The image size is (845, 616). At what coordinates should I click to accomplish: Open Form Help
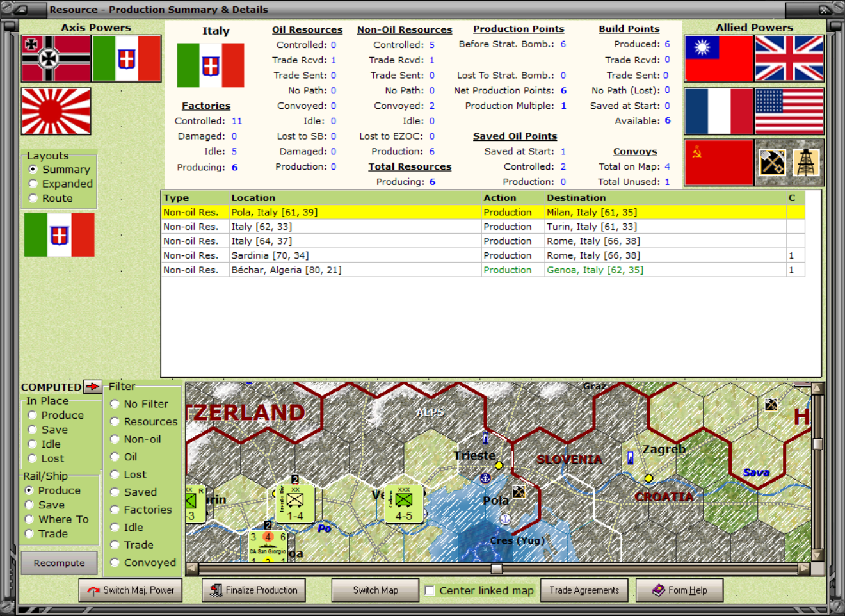[680, 590]
